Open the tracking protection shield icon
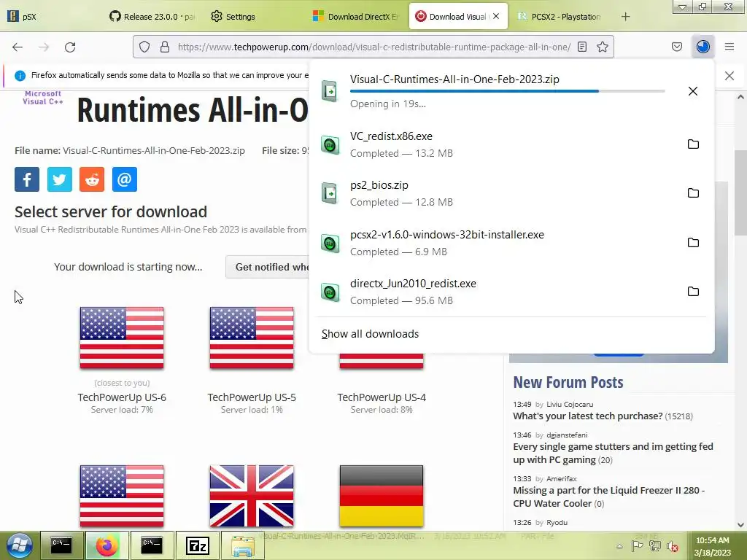747x560 pixels. [144, 47]
